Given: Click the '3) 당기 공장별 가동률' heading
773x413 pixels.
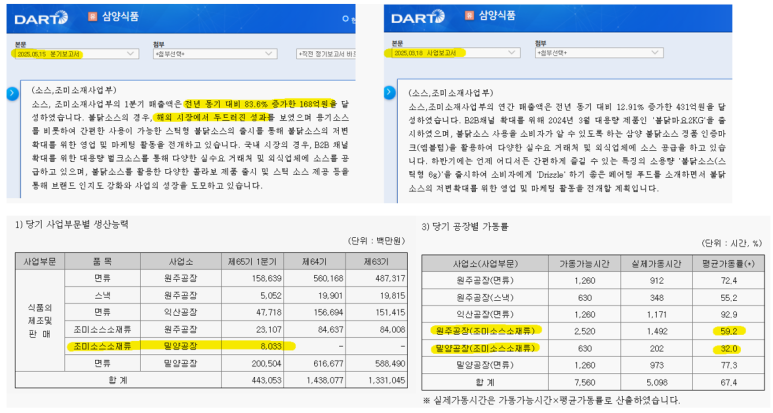Looking at the screenshot, I should tap(464, 227).
